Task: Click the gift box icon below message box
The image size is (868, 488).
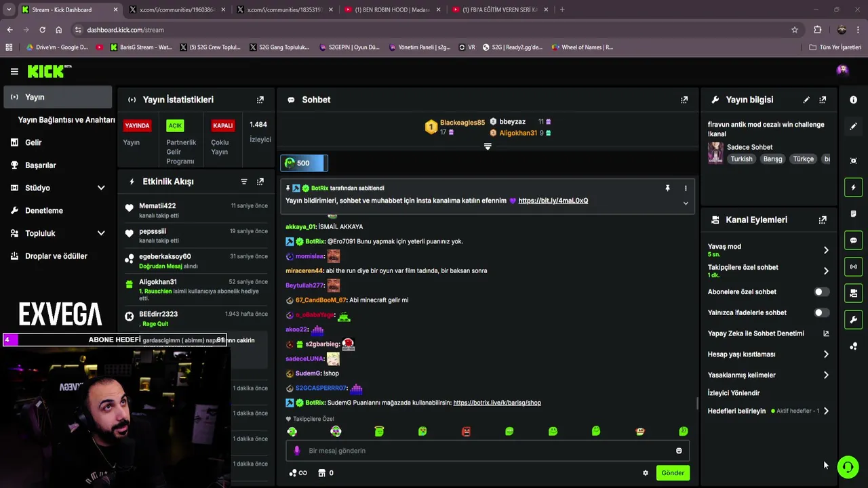Action: pos(322,473)
